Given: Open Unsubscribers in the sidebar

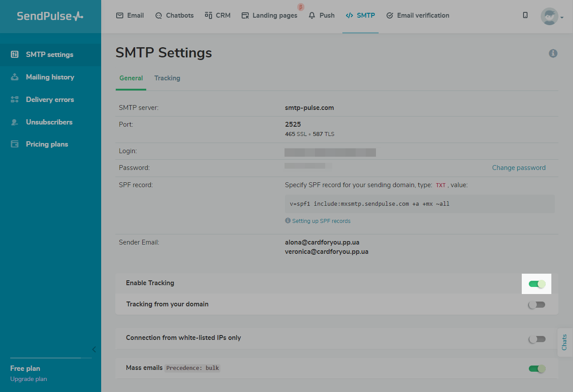Looking at the screenshot, I should 49,122.
